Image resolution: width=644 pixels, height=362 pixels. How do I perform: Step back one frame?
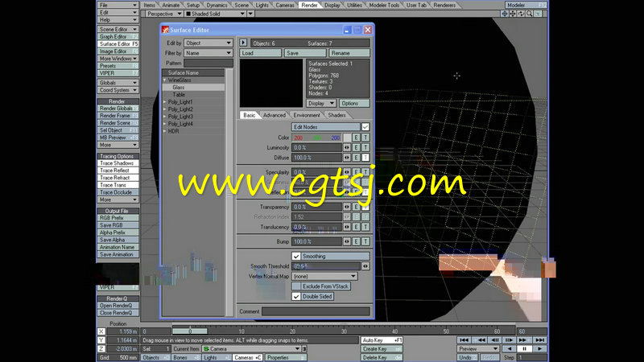(495, 340)
